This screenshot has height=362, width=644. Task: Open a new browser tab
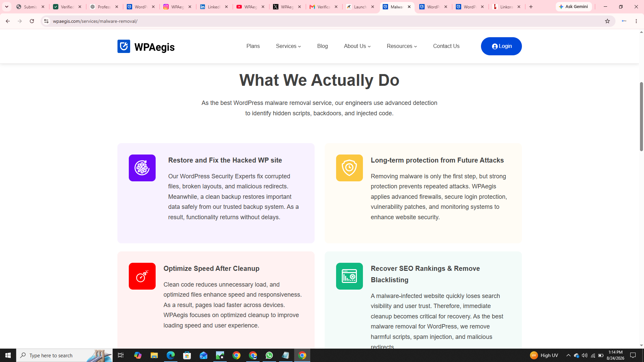point(531,7)
